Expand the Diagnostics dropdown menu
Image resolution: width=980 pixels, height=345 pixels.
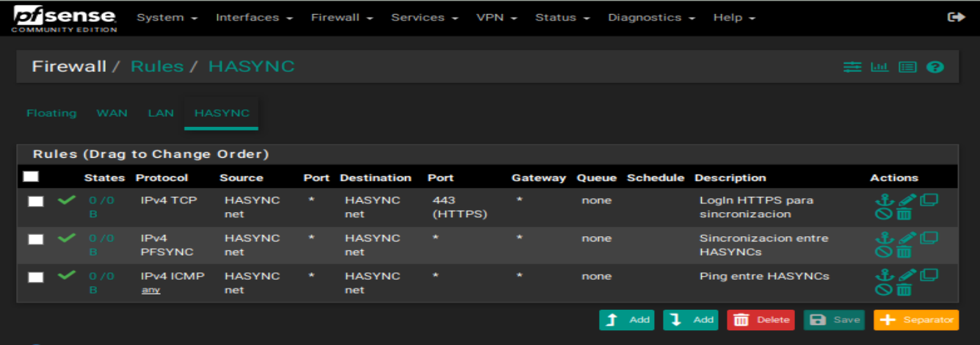pos(652,18)
